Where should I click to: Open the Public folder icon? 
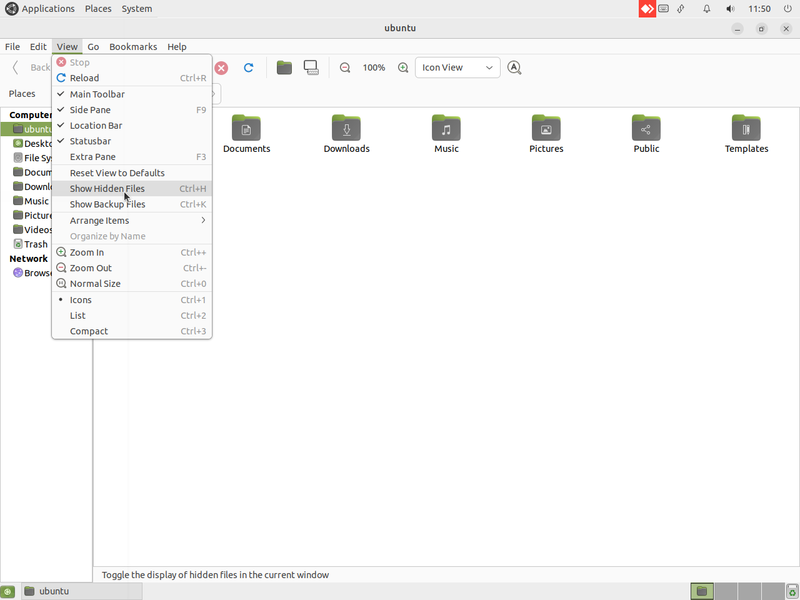coord(646,128)
